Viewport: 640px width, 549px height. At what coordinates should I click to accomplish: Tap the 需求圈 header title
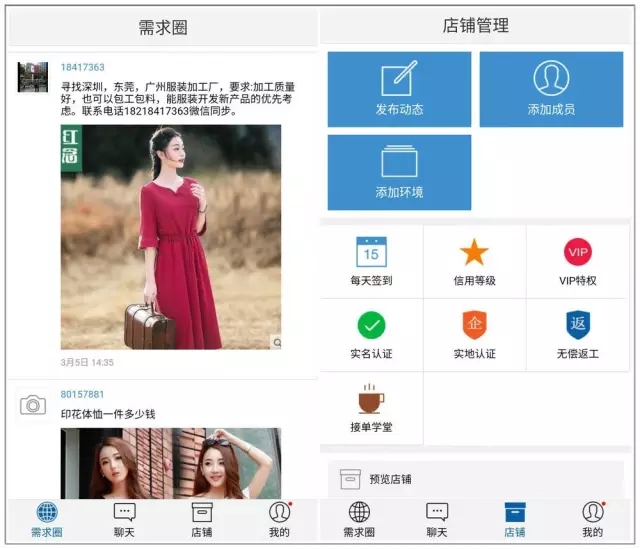pos(163,28)
